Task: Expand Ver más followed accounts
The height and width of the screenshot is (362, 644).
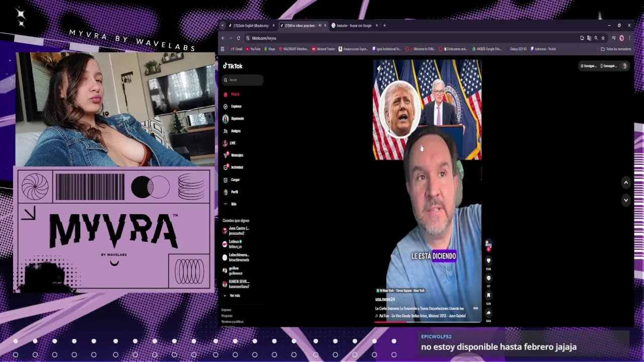Action: tap(232, 296)
